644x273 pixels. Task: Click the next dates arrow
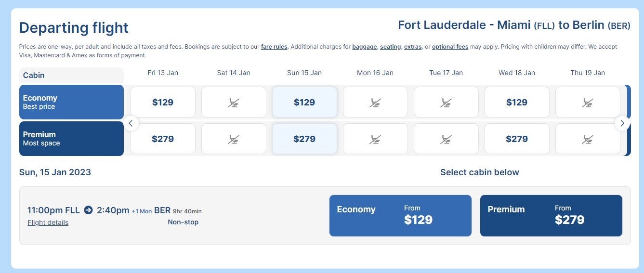pyautogui.click(x=622, y=123)
